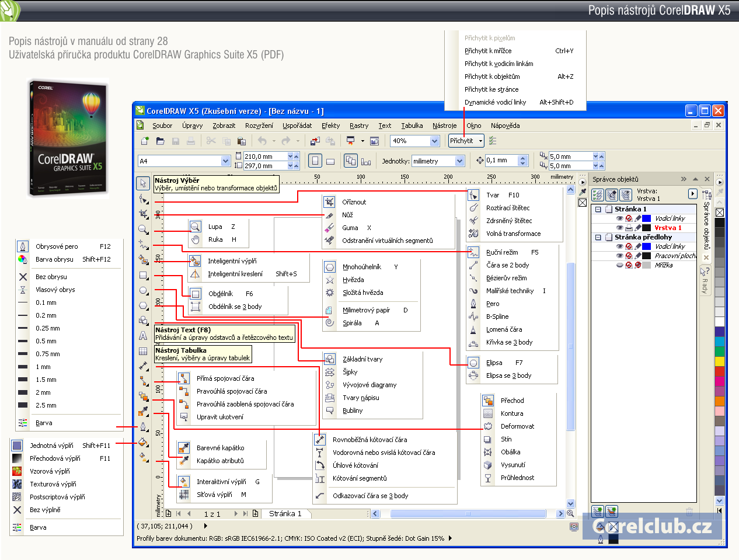Toggle visibility eye of Vrstva 1 layer

pyautogui.click(x=619, y=228)
